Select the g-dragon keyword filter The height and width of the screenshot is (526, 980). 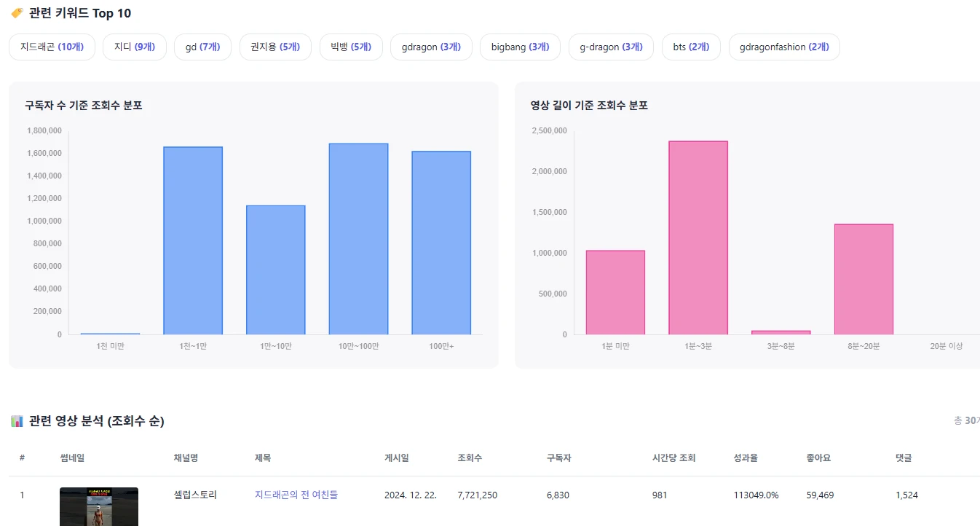pyautogui.click(x=611, y=46)
